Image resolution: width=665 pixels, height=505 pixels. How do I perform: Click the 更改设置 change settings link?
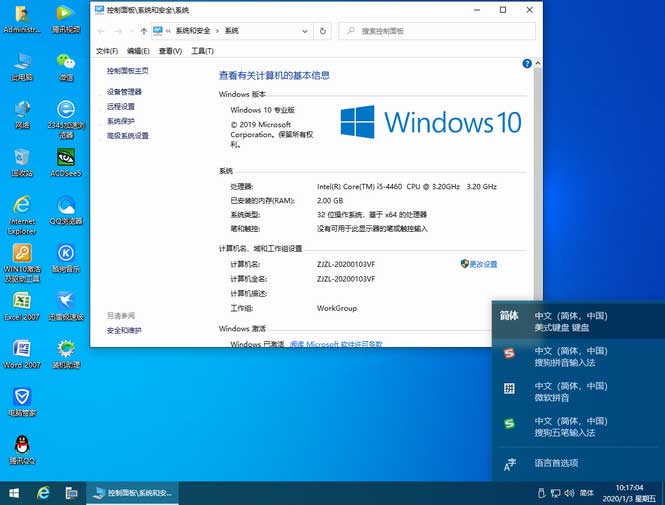click(482, 264)
